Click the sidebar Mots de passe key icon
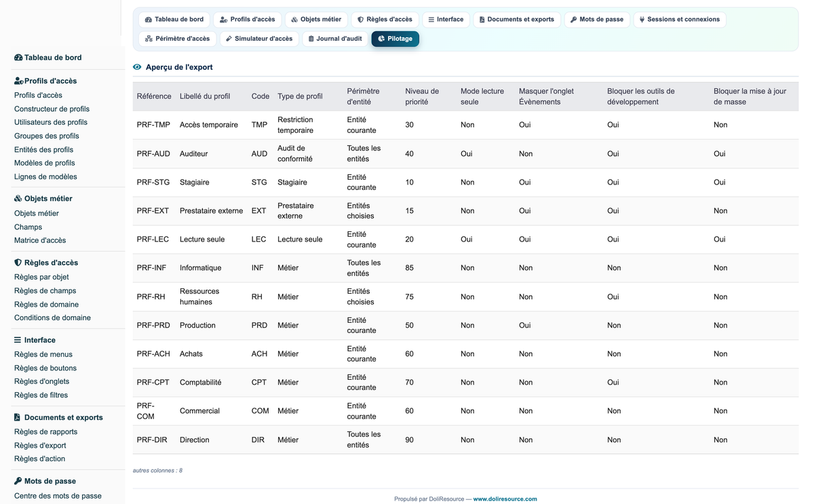 pyautogui.click(x=18, y=481)
